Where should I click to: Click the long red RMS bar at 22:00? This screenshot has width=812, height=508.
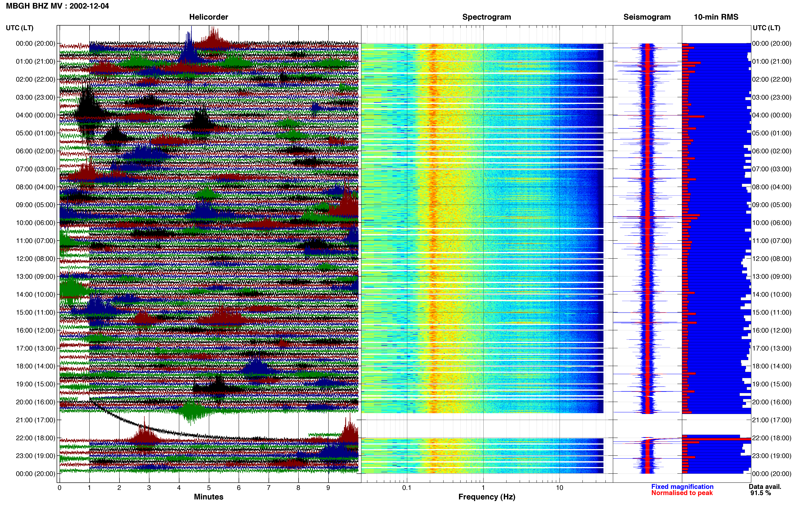[x=716, y=439]
